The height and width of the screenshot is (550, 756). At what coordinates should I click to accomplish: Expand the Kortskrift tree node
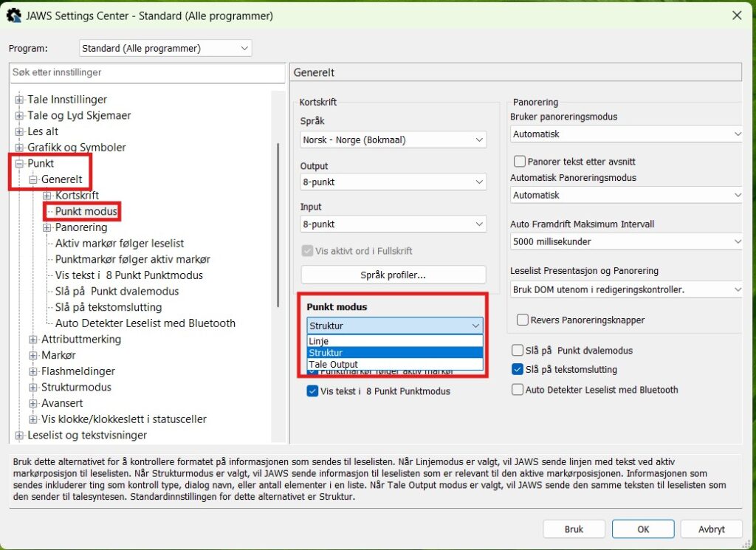pos(47,196)
